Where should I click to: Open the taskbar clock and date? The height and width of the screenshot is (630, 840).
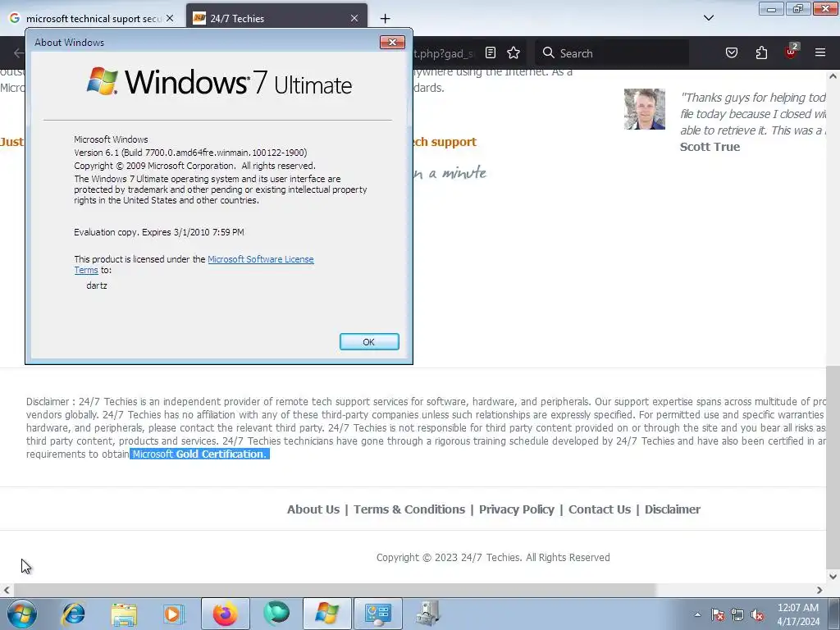798,614
